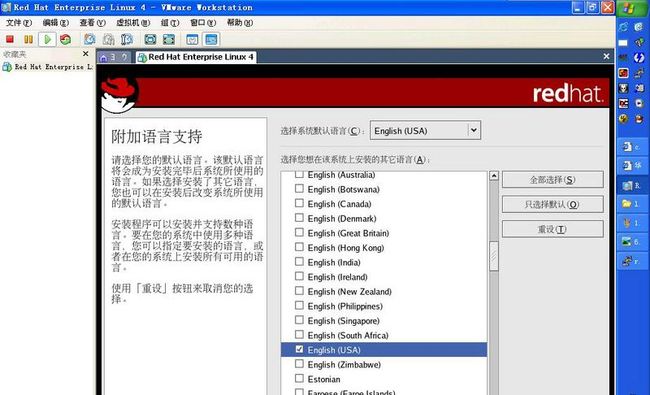Click the Home tab icon
Screen dimensions: 650x395
(x=104, y=57)
